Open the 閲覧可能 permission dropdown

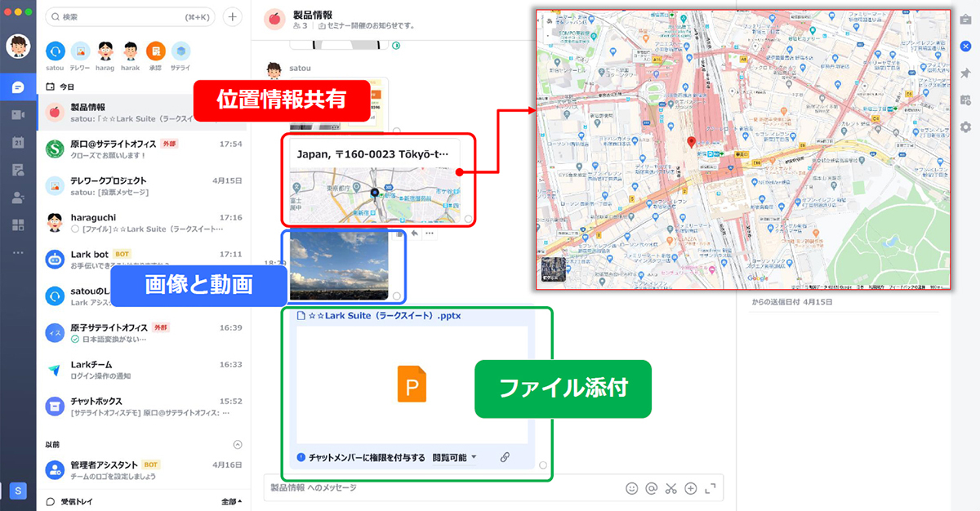click(x=454, y=458)
